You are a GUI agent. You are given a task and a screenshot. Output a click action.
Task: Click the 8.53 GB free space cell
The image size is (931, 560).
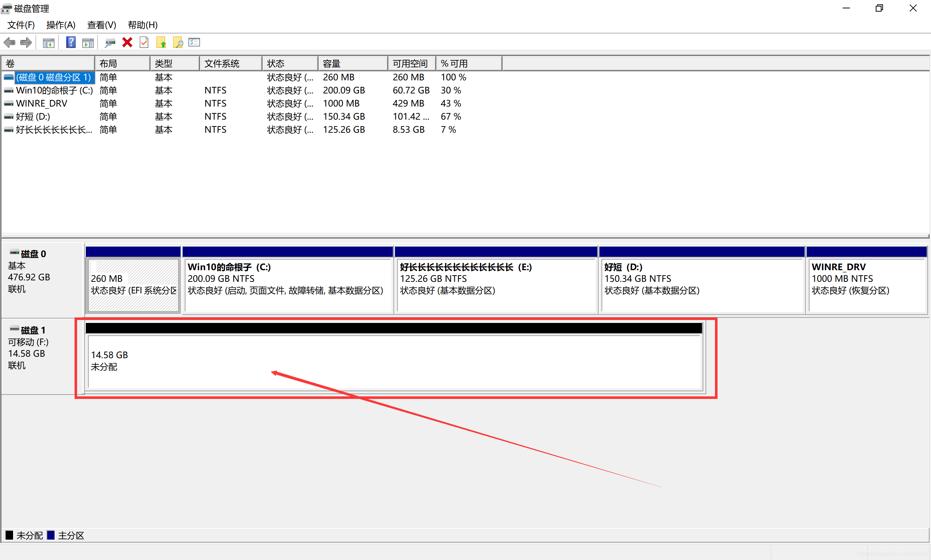coord(408,130)
